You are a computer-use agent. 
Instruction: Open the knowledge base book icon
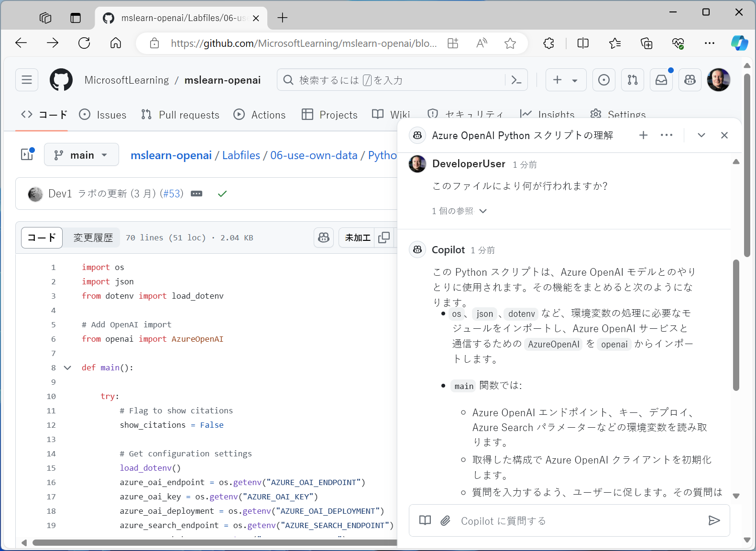425,520
